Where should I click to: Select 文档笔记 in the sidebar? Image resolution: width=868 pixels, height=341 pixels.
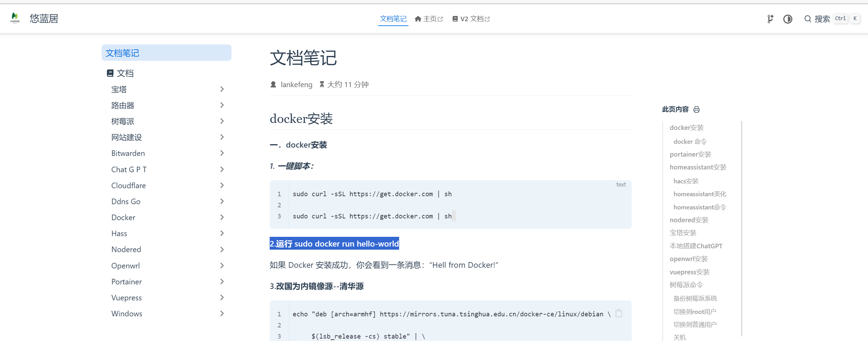pos(167,53)
